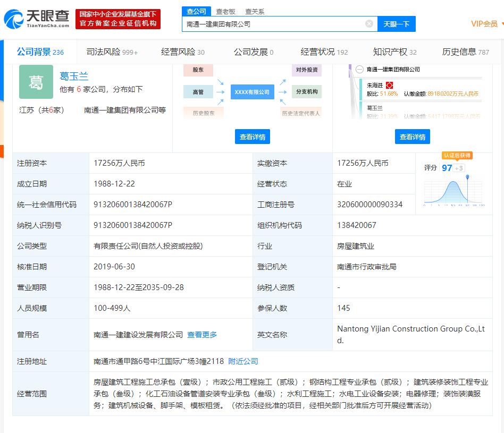Open the 分支机构 node in the graph
The image size is (504, 433).
tap(306, 91)
